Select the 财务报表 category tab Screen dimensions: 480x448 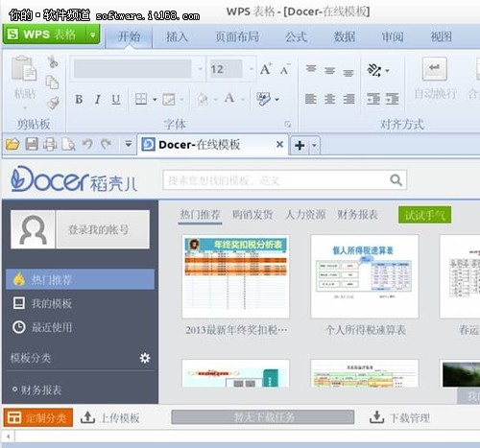click(x=357, y=215)
